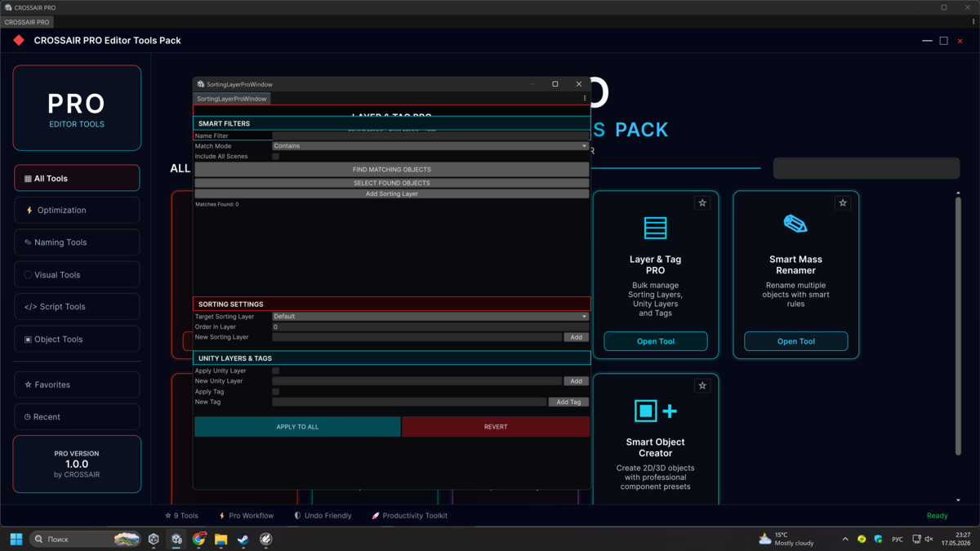Click Add next to New Sorting Layer
Image resolution: width=980 pixels, height=551 pixels.
tap(576, 337)
